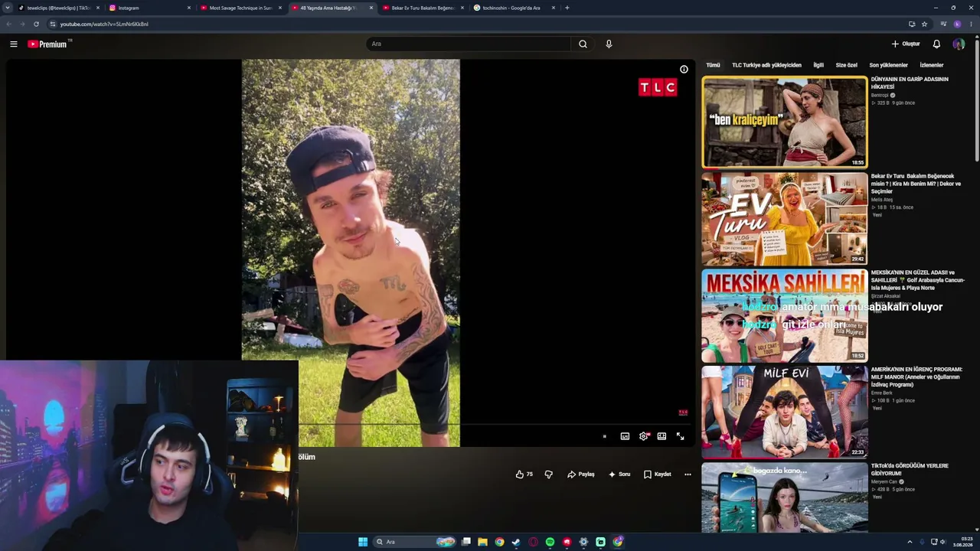The image size is (980, 551).
Task: Click the Oluştur create button
Action: 906,44
